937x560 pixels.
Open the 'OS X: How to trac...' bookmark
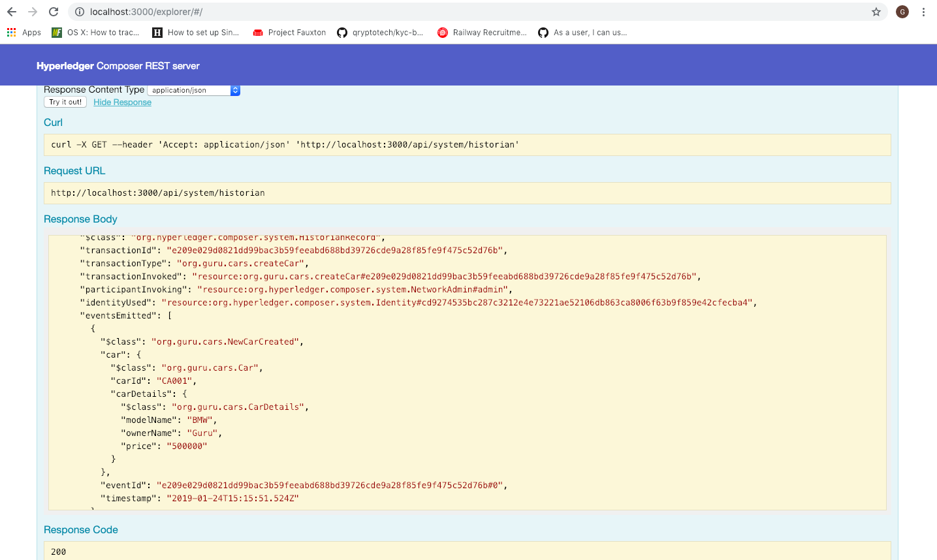tap(95, 33)
